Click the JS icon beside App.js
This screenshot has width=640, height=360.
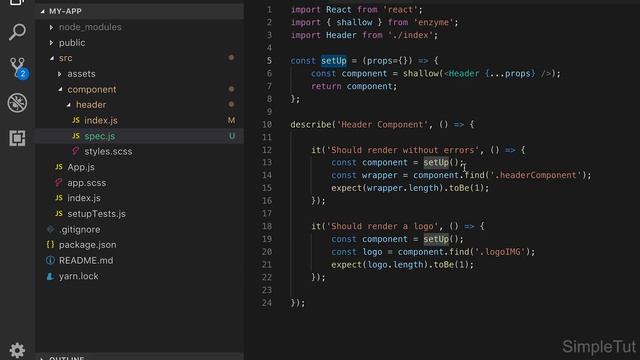(x=59, y=167)
